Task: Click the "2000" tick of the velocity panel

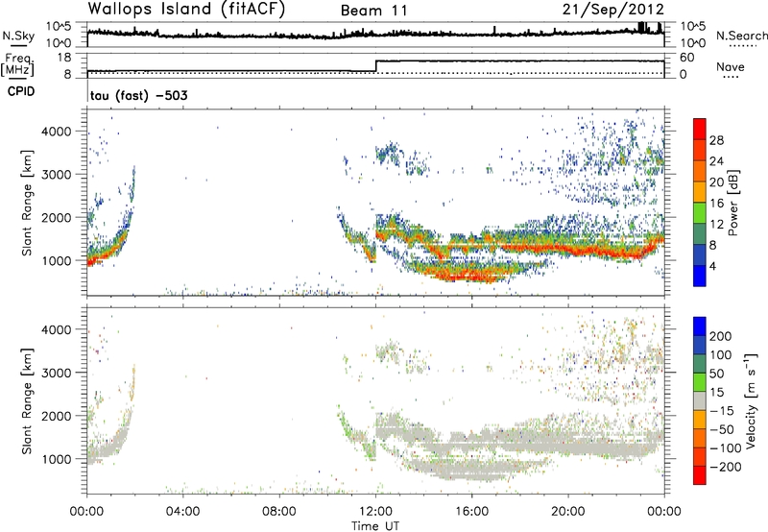Action: point(57,416)
